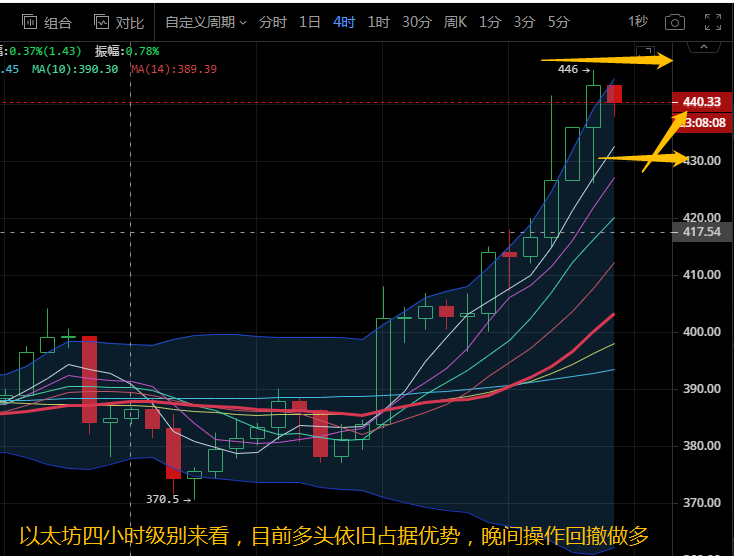Switch to the 1时 hourly period
The height and width of the screenshot is (556, 734).
pyautogui.click(x=378, y=22)
